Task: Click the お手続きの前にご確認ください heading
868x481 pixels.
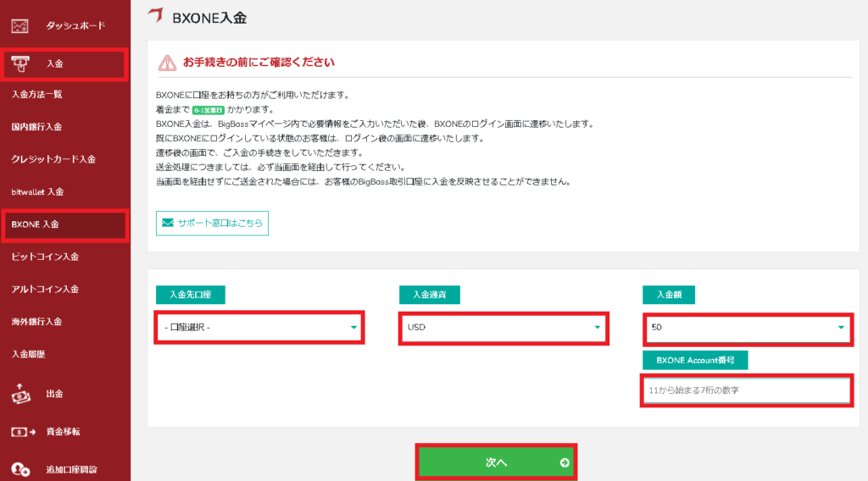Action: [259, 63]
